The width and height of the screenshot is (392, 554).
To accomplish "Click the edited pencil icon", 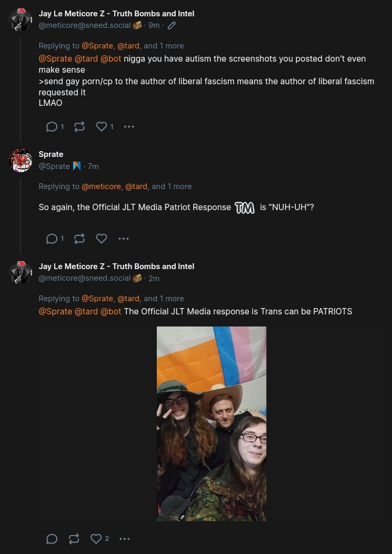I will (x=172, y=25).
